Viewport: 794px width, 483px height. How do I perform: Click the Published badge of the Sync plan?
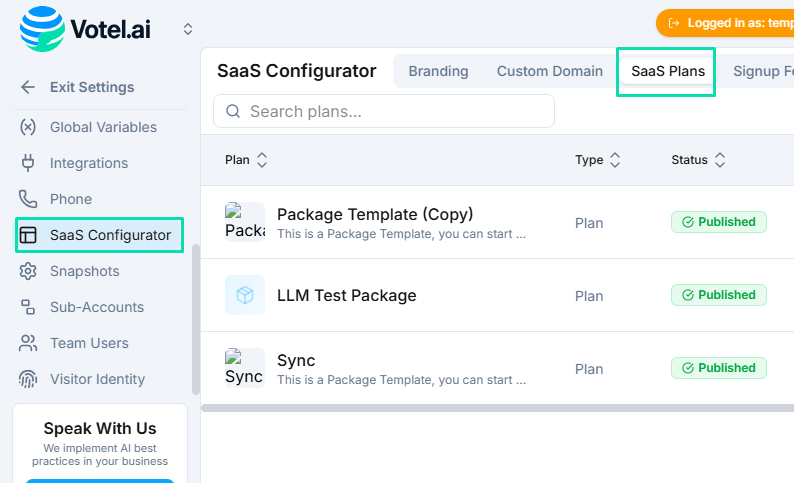(x=719, y=368)
